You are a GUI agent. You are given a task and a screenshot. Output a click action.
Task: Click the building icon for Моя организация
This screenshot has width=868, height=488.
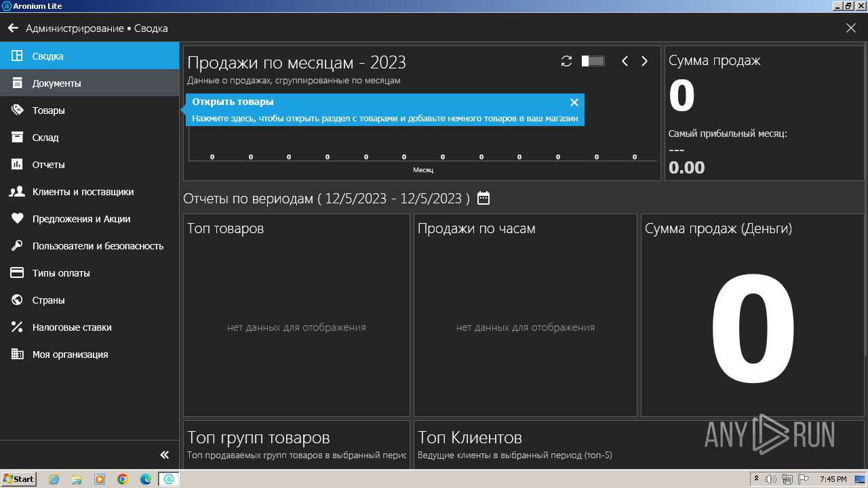coord(18,354)
